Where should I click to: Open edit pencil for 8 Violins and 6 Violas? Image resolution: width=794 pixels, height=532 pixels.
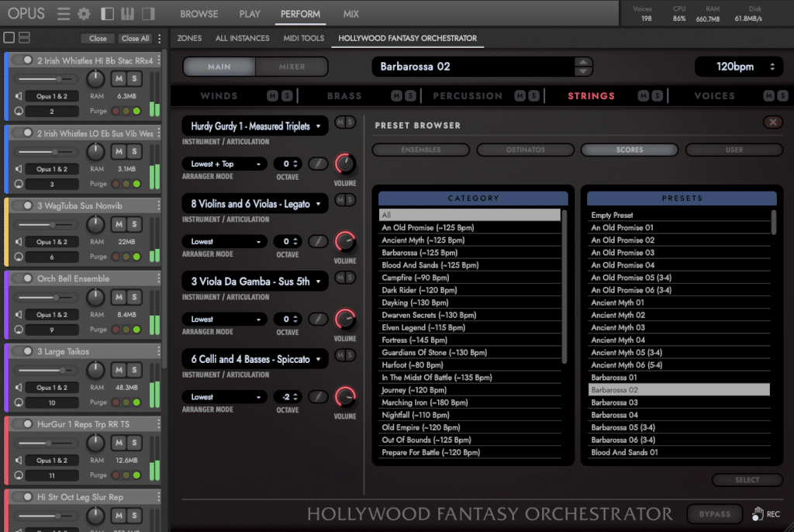coord(318,242)
